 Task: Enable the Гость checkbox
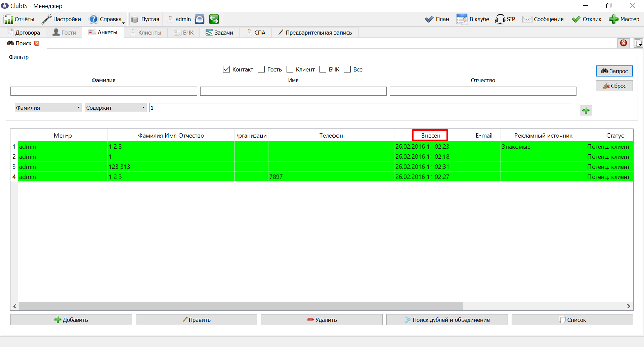[261, 69]
